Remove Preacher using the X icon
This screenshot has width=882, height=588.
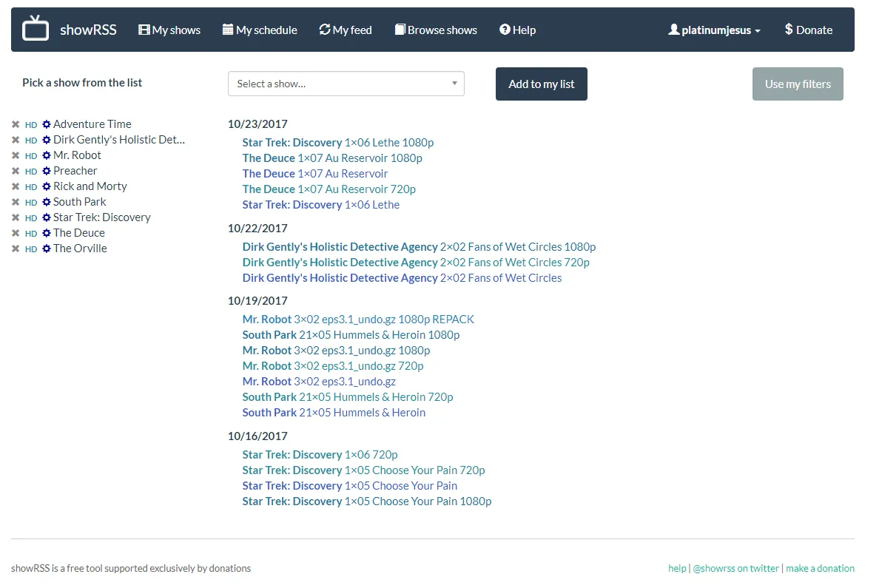click(16, 171)
